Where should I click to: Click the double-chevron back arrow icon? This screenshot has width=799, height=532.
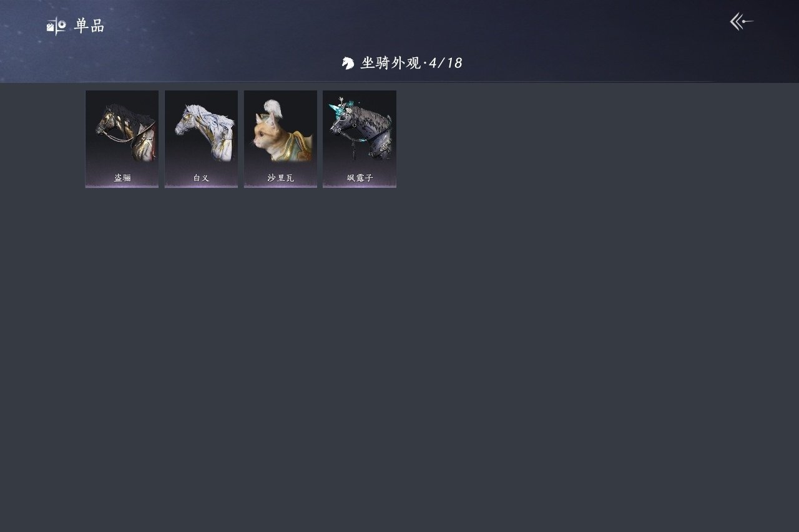742,22
